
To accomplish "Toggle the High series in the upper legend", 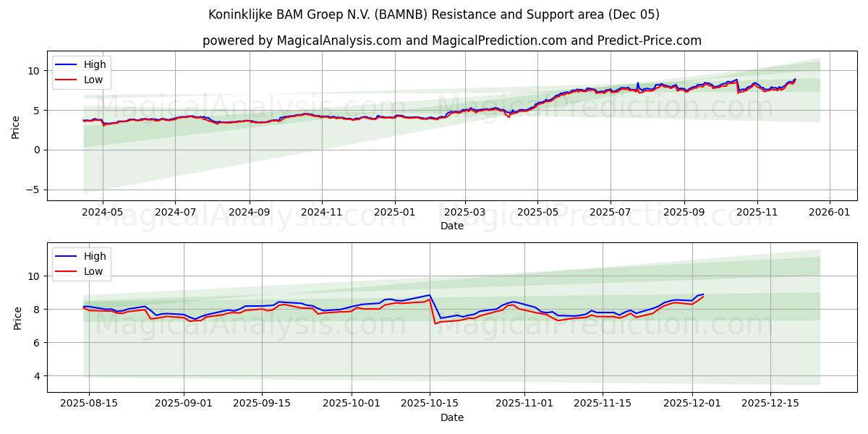I will (x=90, y=64).
